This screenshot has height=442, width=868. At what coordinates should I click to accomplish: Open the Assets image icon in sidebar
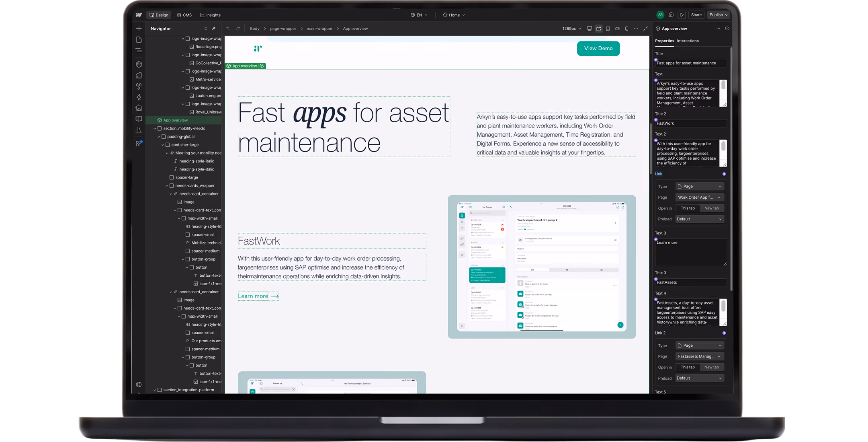pos(139,108)
